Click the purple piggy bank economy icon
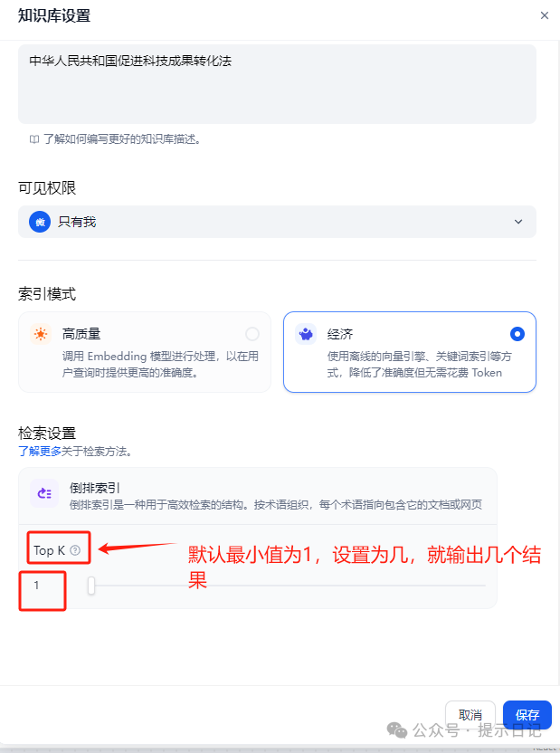The width and height of the screenshot is (560, 753). click(x=306, y=334)
